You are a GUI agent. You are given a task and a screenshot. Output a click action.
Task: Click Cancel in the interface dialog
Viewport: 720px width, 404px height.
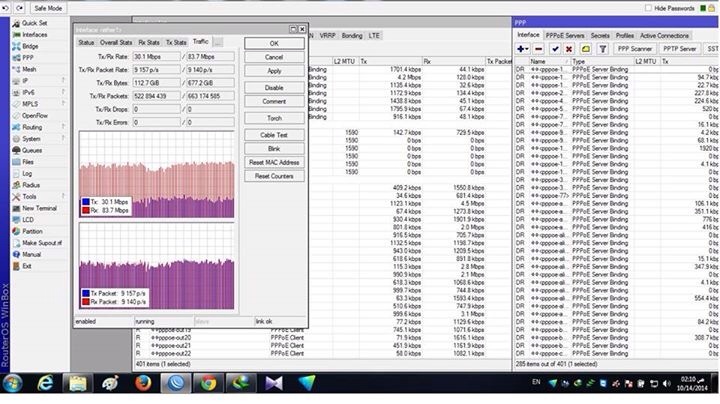click(x=274, y=57)
